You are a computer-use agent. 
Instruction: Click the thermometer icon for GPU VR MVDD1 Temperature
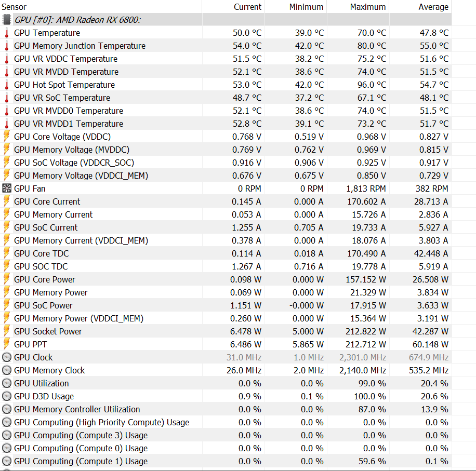pos(6,124)
